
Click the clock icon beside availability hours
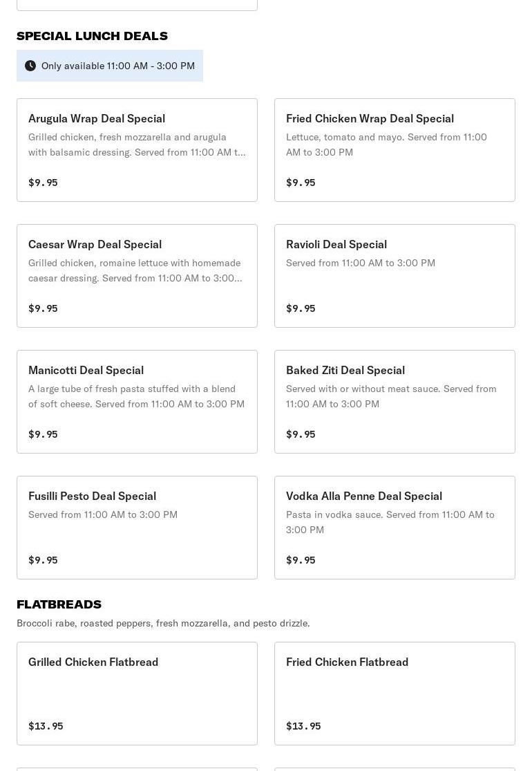click(30, 66)
